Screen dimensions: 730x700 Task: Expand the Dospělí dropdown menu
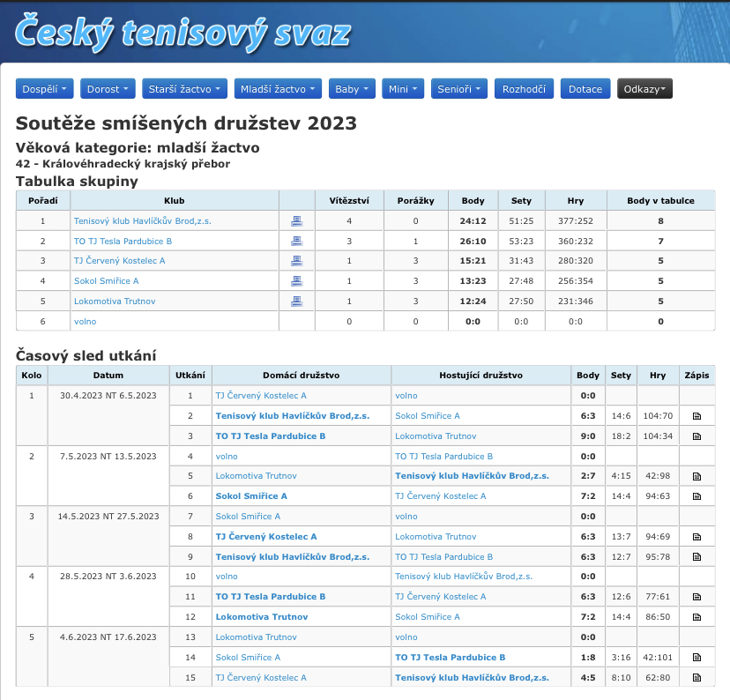click(45, 89)
